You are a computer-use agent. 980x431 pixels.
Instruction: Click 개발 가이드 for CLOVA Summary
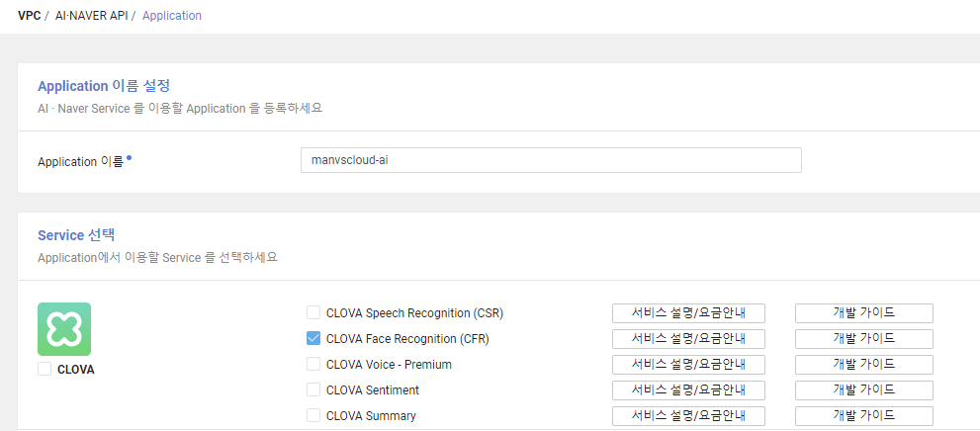point(863,416)
